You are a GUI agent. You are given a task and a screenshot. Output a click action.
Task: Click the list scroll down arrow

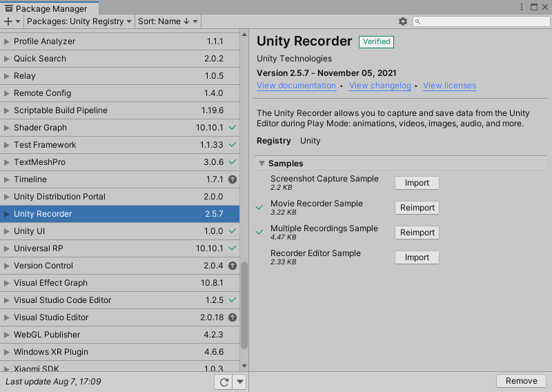coord(244,366)
